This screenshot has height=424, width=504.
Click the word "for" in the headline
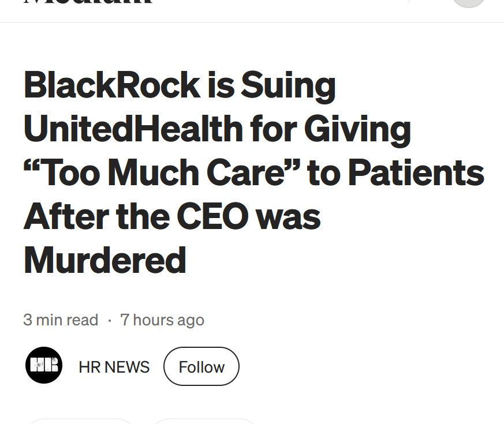coord(272,129)
